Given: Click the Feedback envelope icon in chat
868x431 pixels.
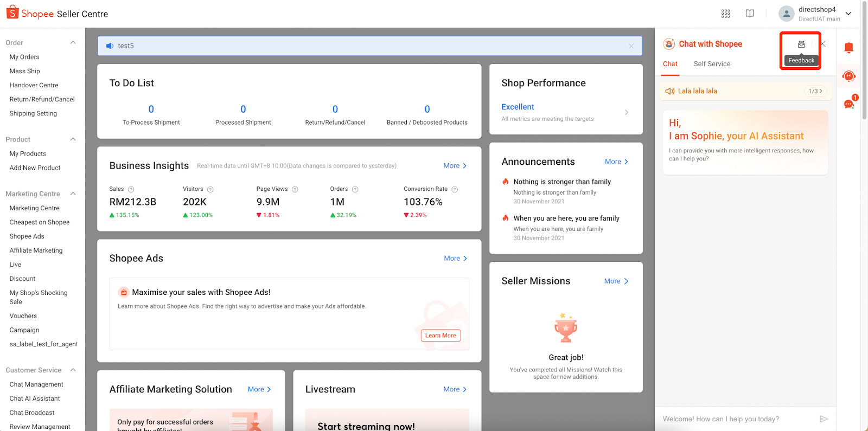Looking at the screenshot, I should pyautogui.click(x=801, y=44).
